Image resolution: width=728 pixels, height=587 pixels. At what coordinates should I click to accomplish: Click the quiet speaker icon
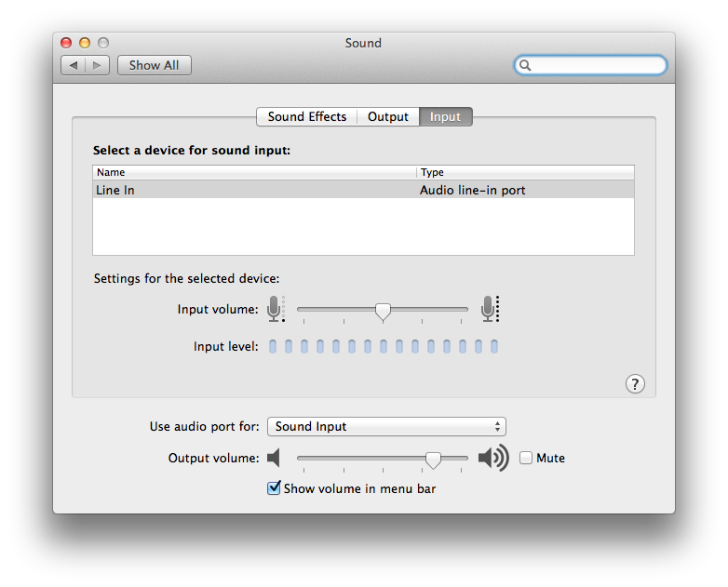tap(274, 458)
